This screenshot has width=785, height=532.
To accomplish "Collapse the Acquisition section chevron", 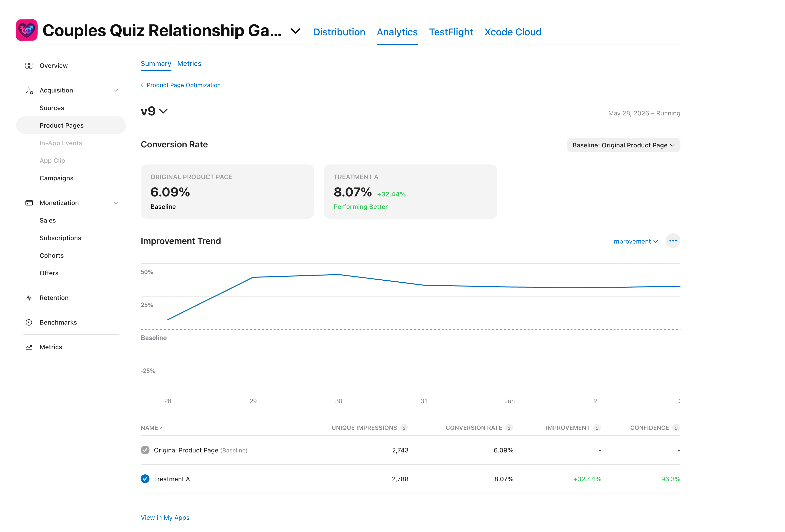I will coord(116,91).
